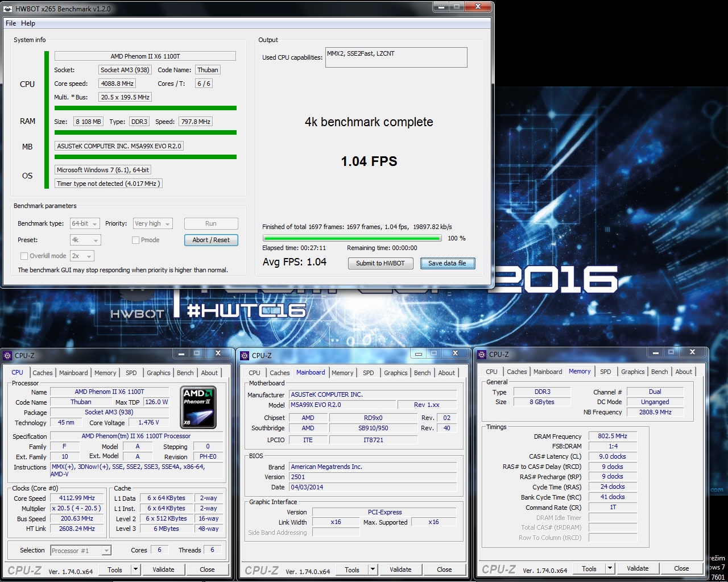Screen dimensions: 728x582
Task: Click the Southbridge SB910/950 value
Action: click(x=373, y=428)
